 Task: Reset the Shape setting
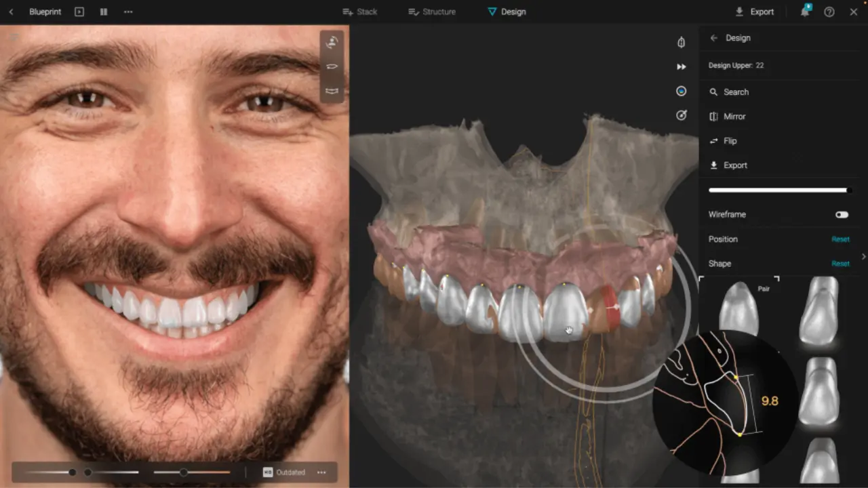point(840,264)
